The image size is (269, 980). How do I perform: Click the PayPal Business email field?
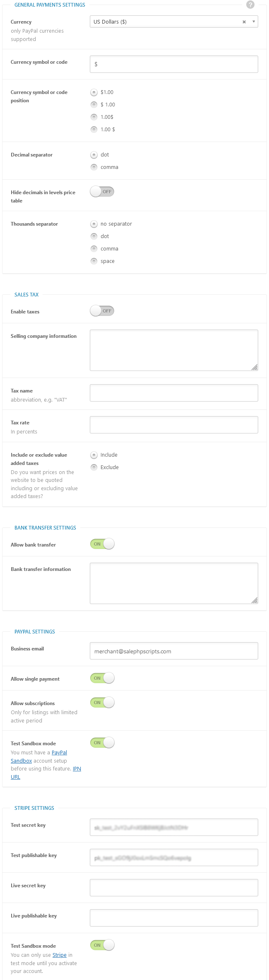pyautogui.click(x=174, y=651)
